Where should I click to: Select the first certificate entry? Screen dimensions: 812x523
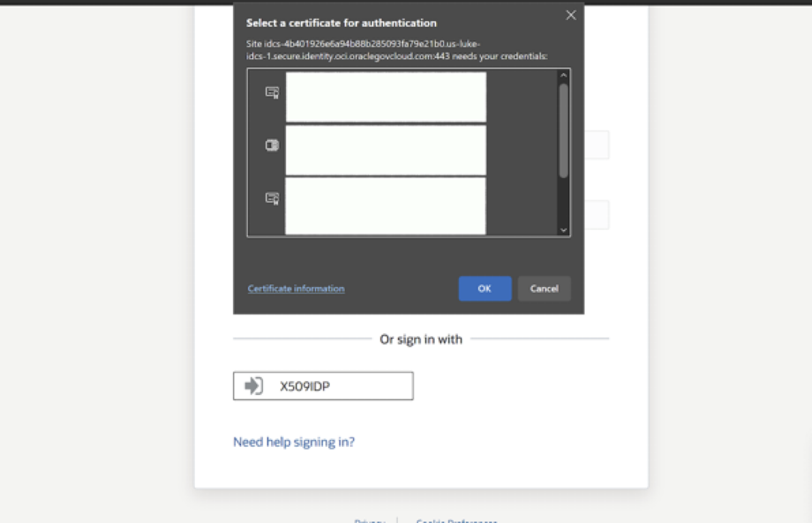386,96
